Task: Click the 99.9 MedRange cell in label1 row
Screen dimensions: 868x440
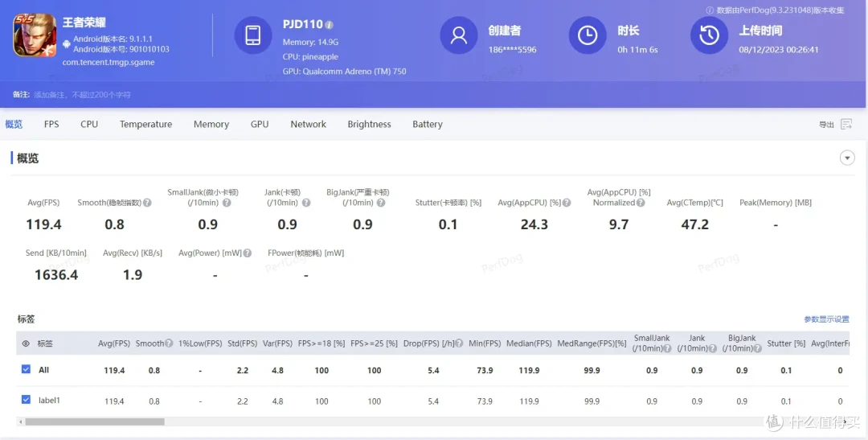Action: (x=592, y=401)
